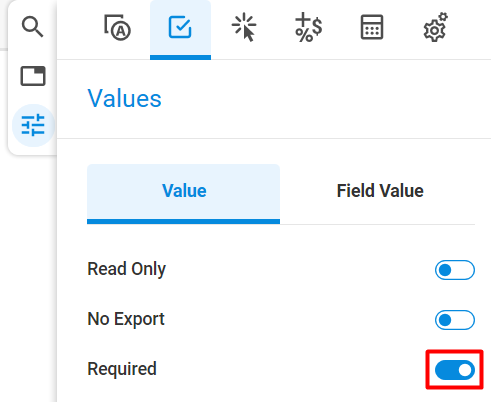
Task: Enable the No Export switch
Action: (455, 320)
